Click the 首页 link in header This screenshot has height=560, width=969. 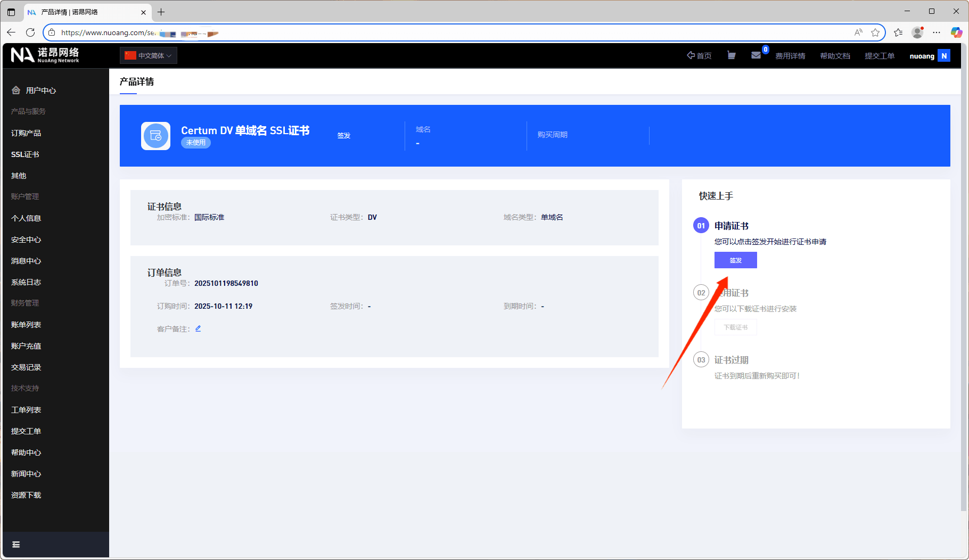tap(699, 56)
